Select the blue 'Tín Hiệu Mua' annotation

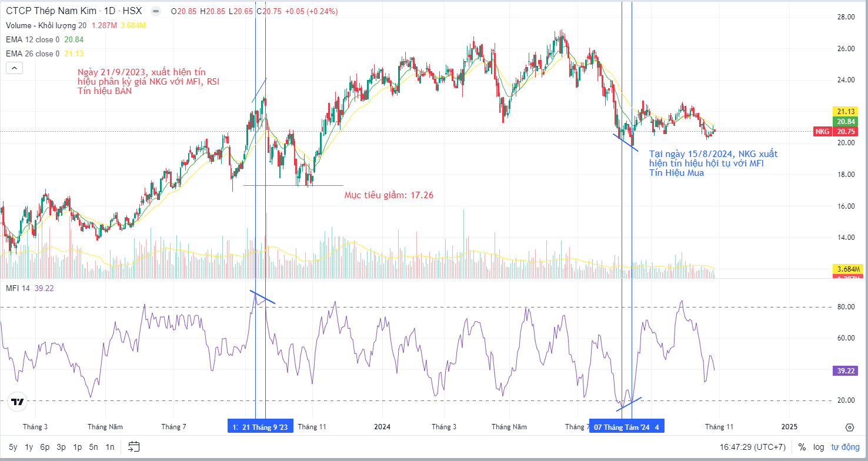(x=676, y=173)
